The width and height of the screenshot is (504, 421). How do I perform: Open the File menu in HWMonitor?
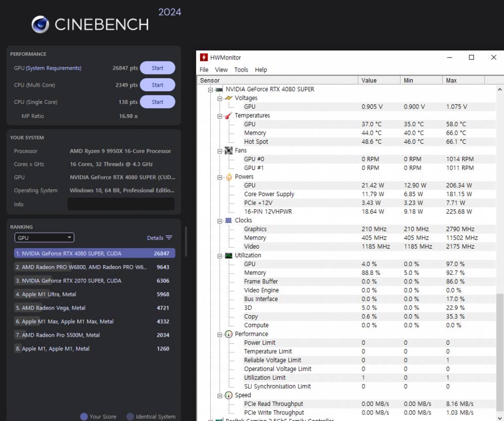[204, 70]
